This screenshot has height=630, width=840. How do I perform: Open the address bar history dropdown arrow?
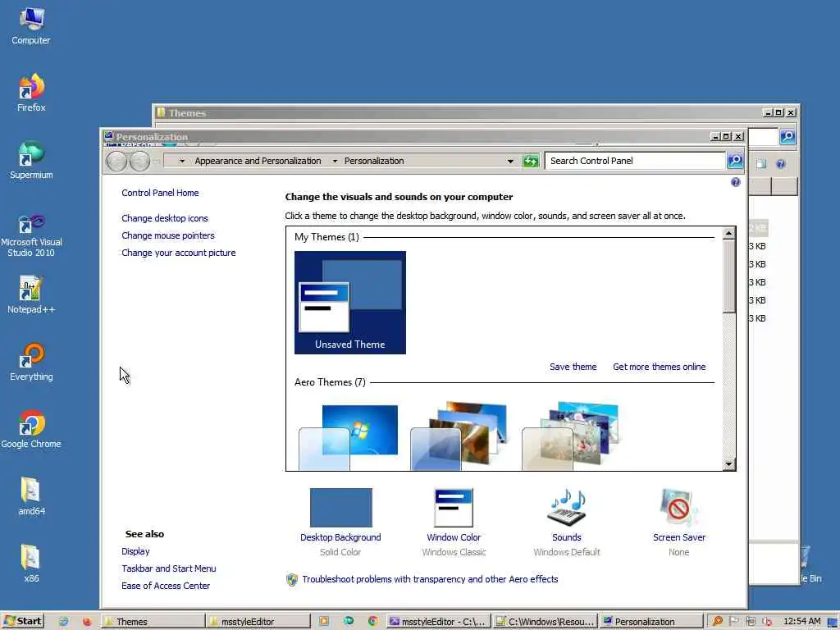(510, 161)
